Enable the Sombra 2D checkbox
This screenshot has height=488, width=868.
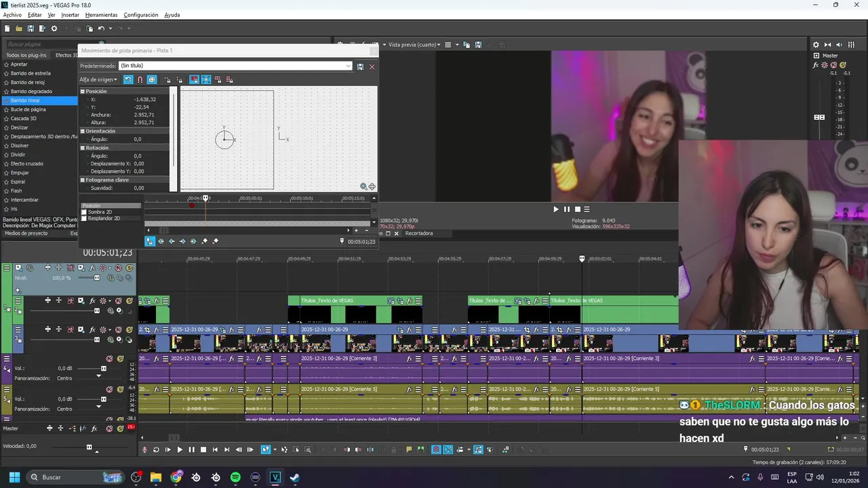84,212
